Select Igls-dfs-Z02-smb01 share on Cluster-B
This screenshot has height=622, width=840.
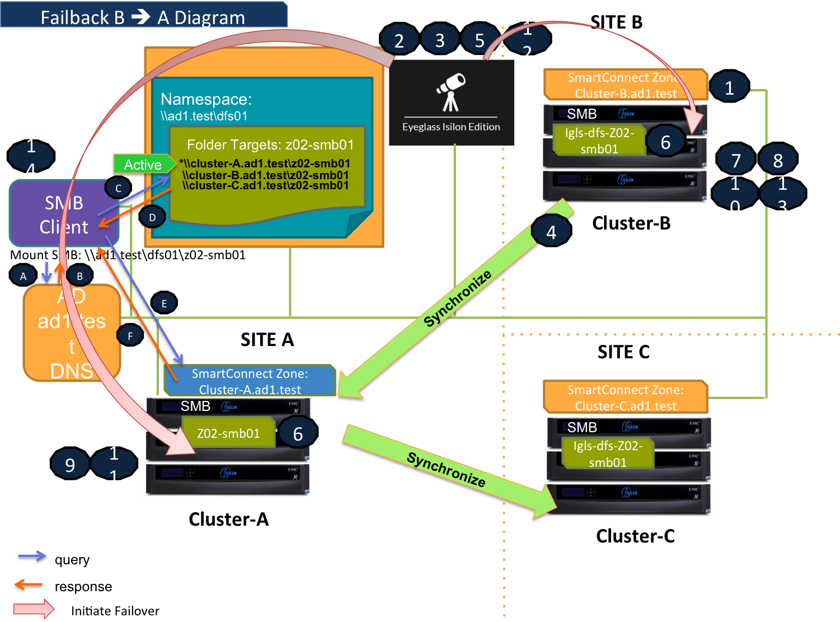[599, 141]
